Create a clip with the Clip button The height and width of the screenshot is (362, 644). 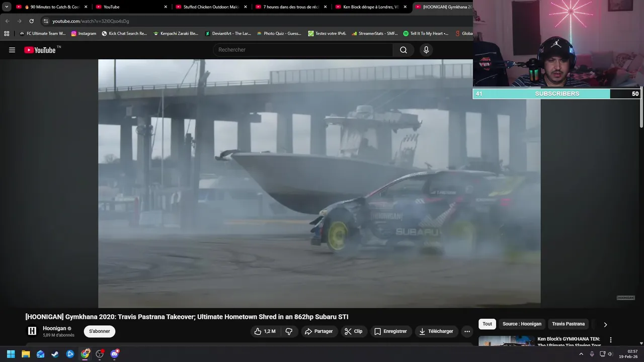point(353,331)
